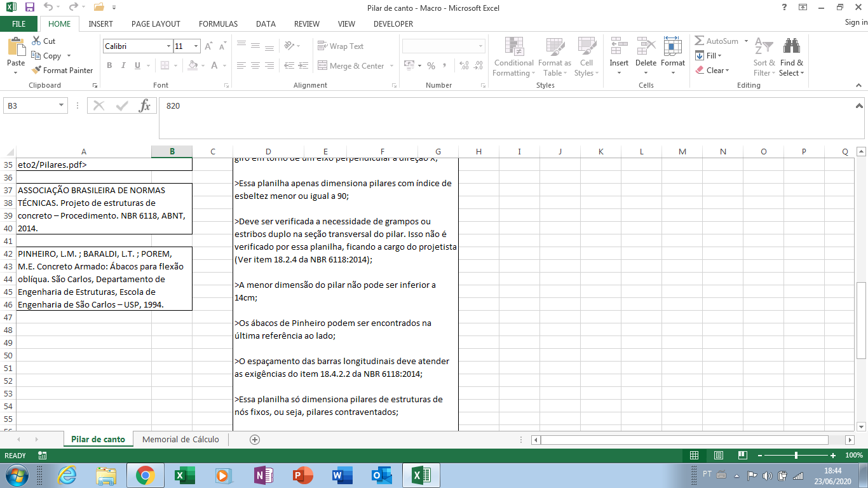Open Conditional Formatting menu
This screenshot has height=488, width=868.
pyautogui.click(x=513, y=57)
